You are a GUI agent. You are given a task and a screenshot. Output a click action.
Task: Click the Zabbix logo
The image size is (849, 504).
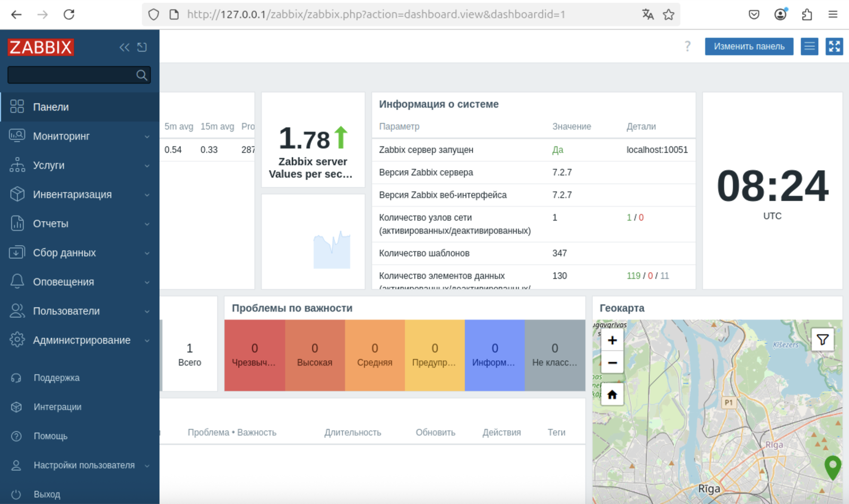[x=40, y=47]
